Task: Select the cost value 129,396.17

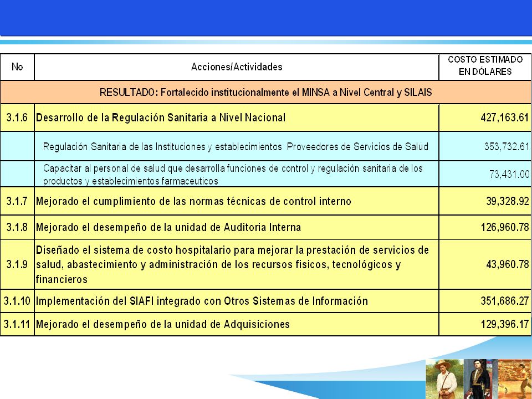Action: tap(505, 324)
